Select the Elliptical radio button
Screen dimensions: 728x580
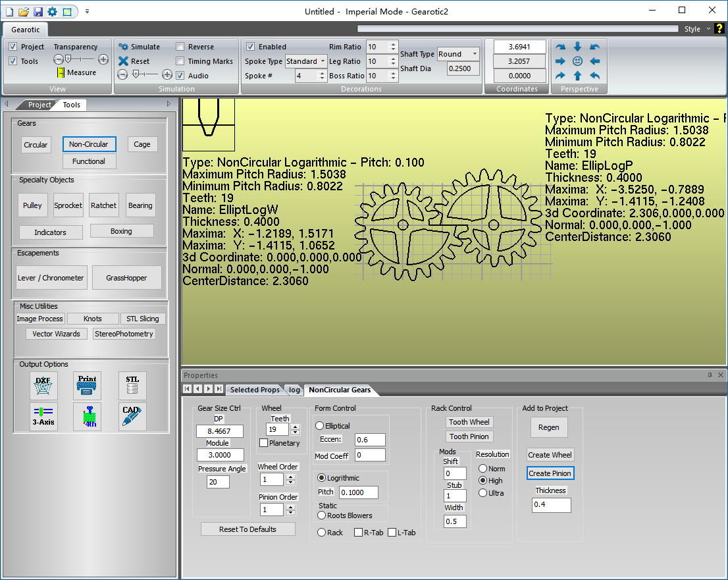pos(319,425)
